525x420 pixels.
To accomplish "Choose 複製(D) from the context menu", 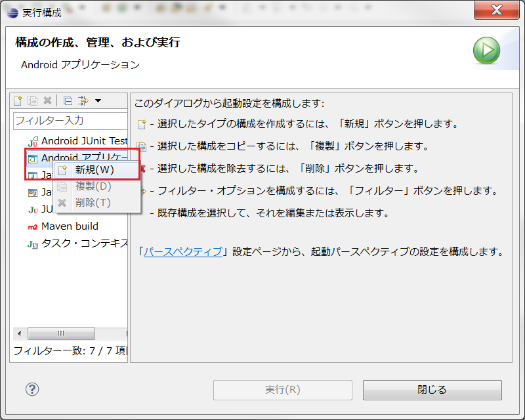I will (x=96, y=186).
